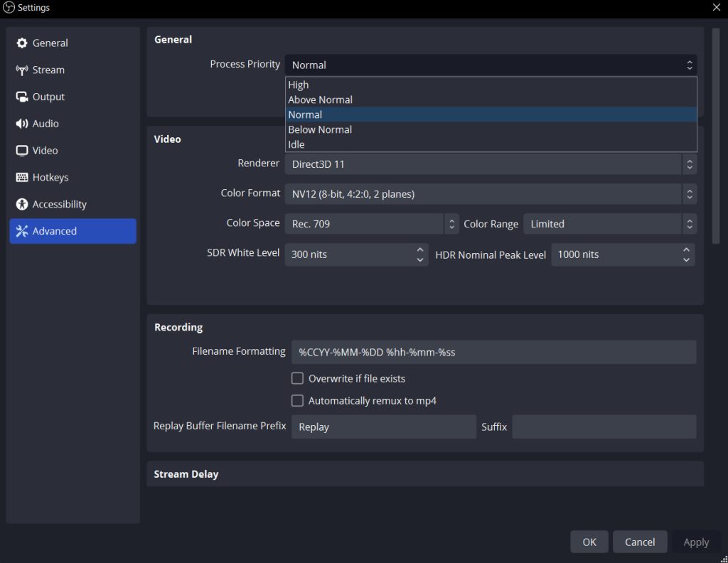Viewport: 728px width, 563px height.
Task: Click the Audio speaker icon
Action: click(x=22, y=124)
